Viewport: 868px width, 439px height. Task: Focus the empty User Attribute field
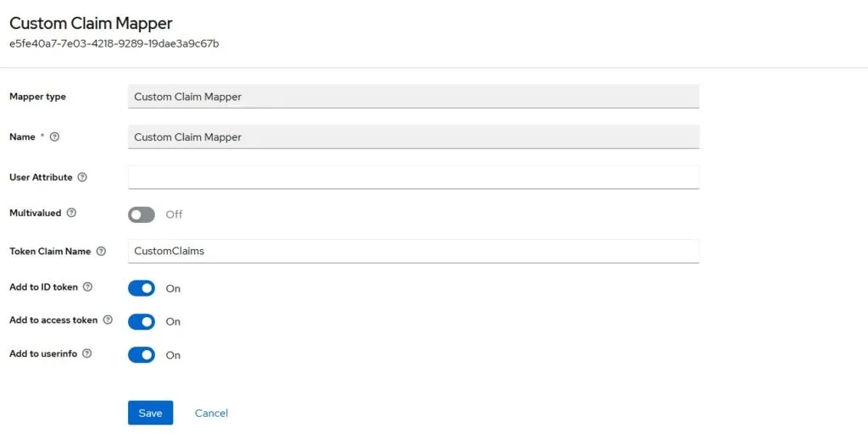click(x=413, y=177)
